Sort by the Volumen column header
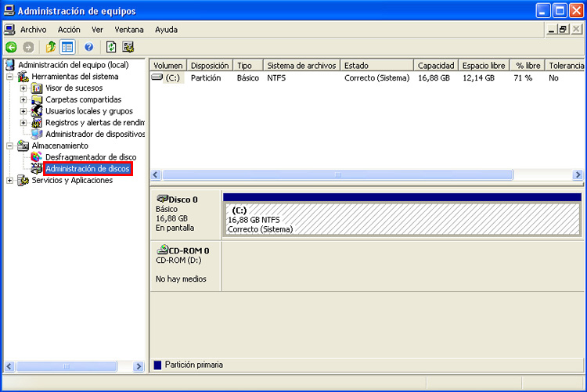Image resolution: width=587 pixels, height=392 pixels. coord(168,66)
